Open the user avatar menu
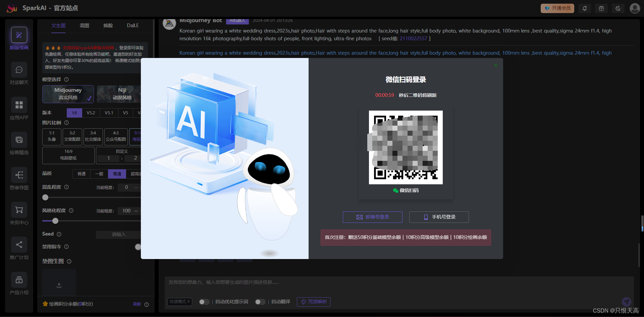 (635, 8)
